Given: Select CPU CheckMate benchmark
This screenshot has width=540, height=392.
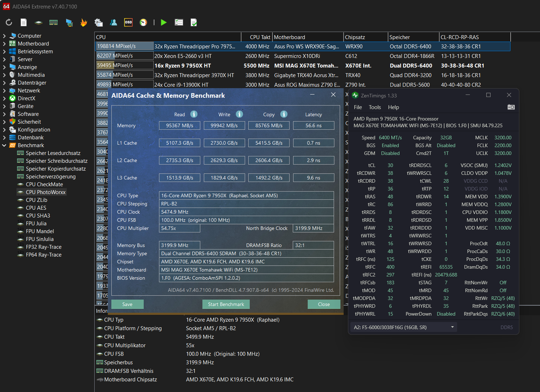Looking at the screenshot, I should [44, 184].
